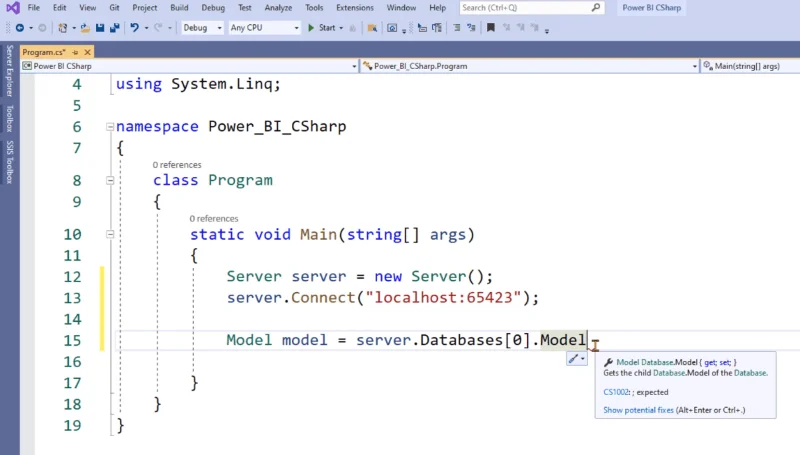800x455 pixels.
Task: Click the greyed Redo arrow icon
Action: (158, 28)
